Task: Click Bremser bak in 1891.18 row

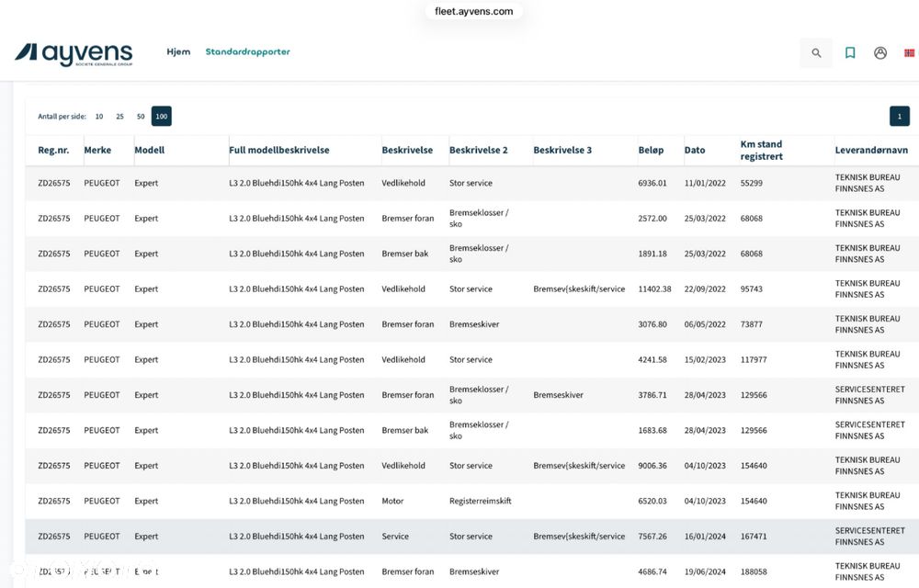Action: pyautogui.click(x=404, y=254)
